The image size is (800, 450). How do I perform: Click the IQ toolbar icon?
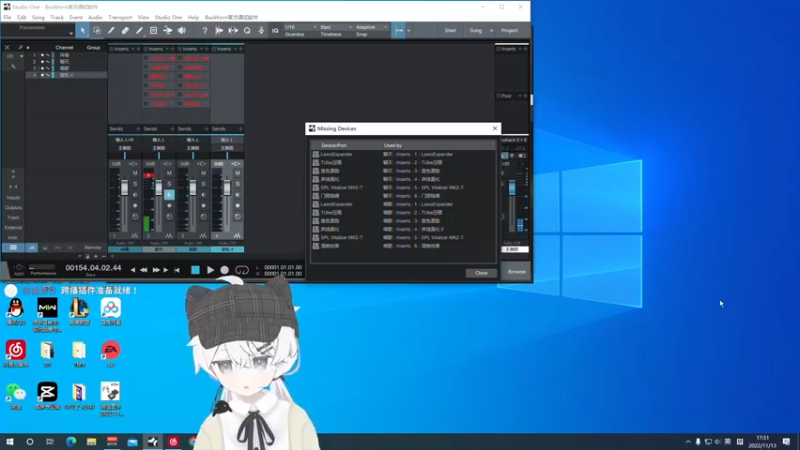pyautogui.click(x=275, y=31)
